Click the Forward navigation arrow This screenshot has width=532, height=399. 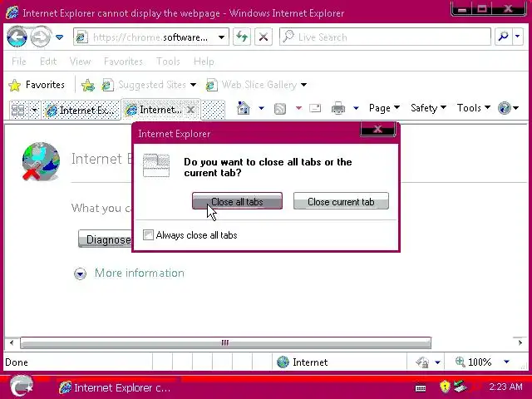pyautogui.click(x=41, y=37)
